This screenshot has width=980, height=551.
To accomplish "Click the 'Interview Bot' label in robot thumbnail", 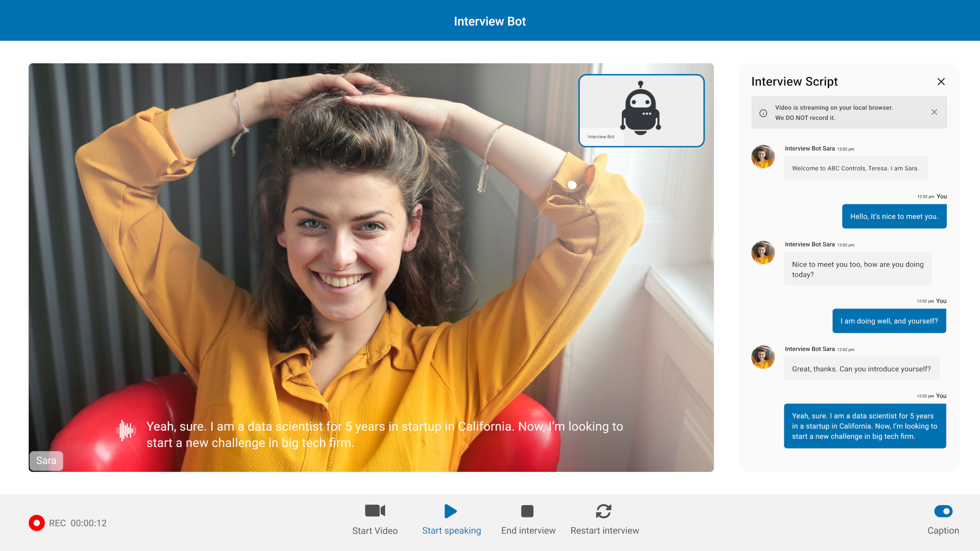I will pos(601,137).
